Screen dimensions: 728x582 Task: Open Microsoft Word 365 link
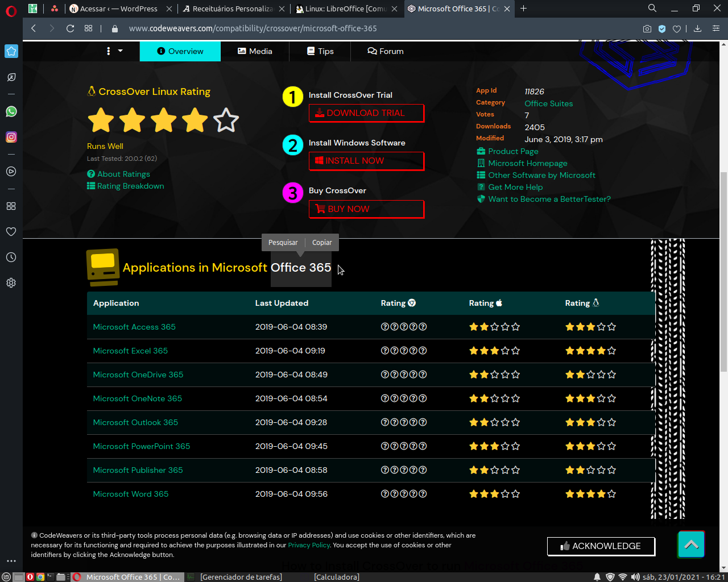(131, 494)
